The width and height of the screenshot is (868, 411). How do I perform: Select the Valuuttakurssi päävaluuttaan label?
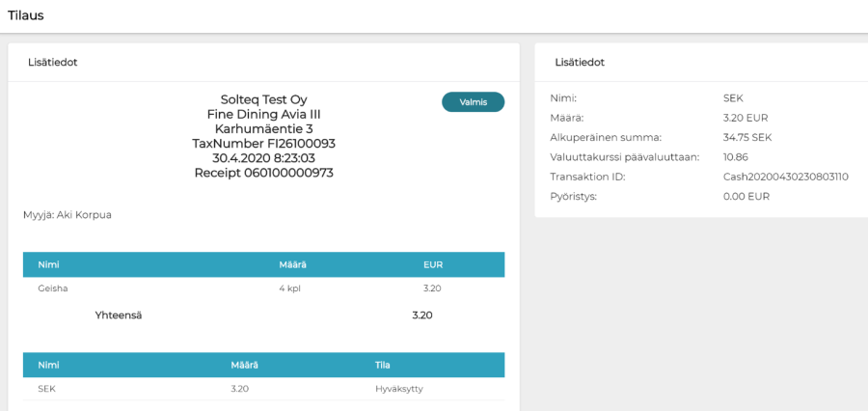[x=624, y=156]
